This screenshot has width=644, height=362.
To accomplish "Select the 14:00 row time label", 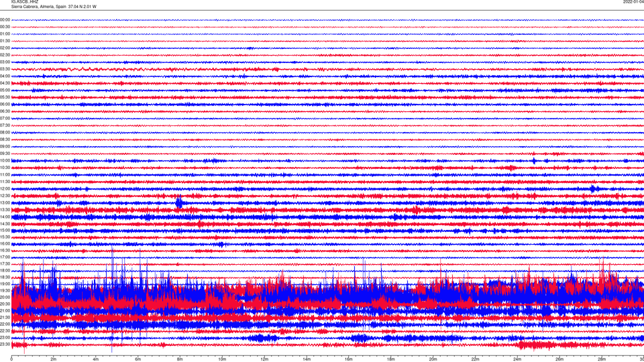I will pos(5,217).
